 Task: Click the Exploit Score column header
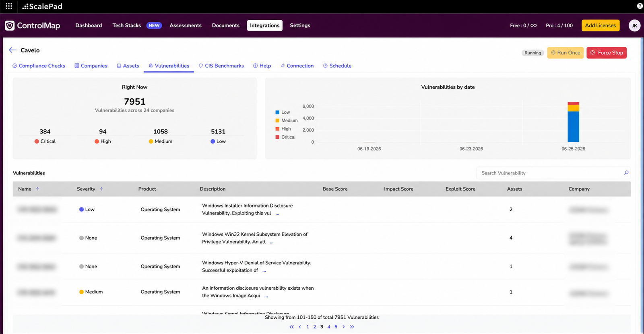[x=460, y=189]
